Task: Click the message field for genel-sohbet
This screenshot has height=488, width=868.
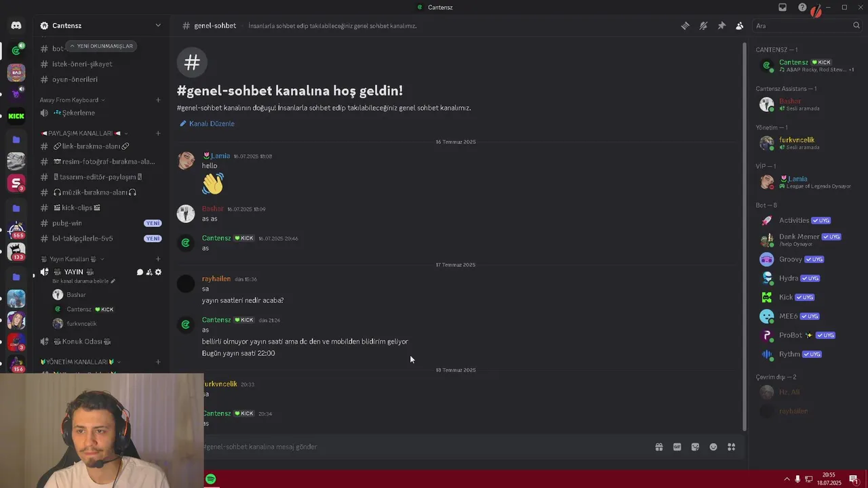Action: [427, 447]
